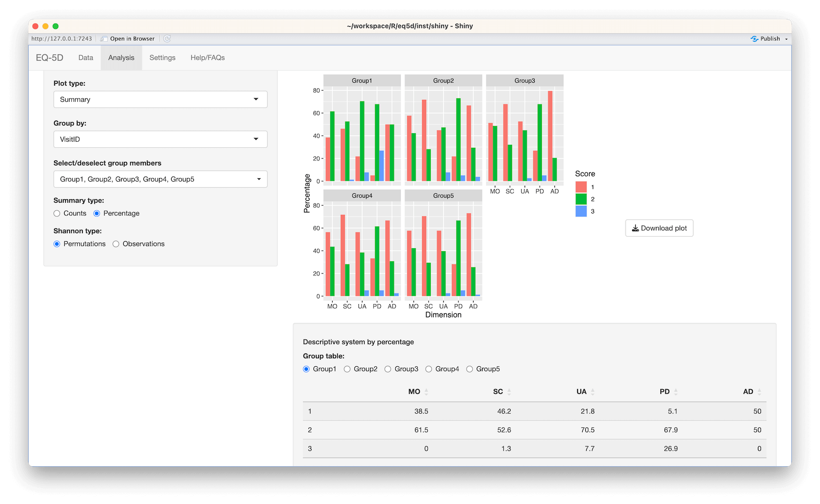Open the group members selection dropdown

(160, 179)
